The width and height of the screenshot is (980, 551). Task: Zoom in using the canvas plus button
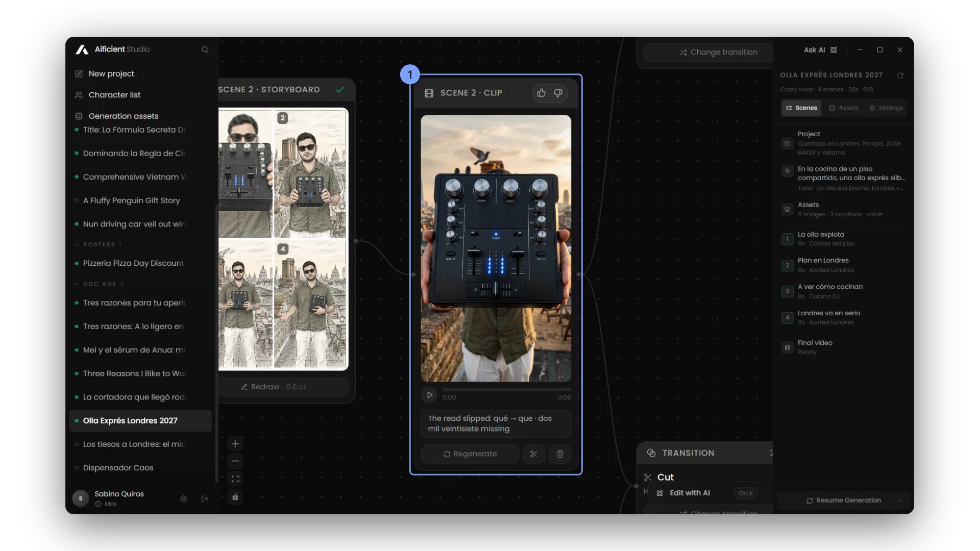click(235, 444)
